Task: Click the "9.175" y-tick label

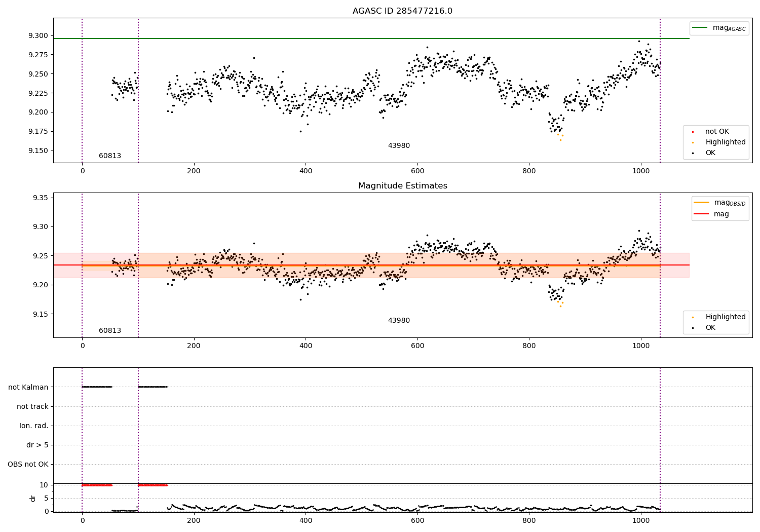Action: tap(38, 132)
